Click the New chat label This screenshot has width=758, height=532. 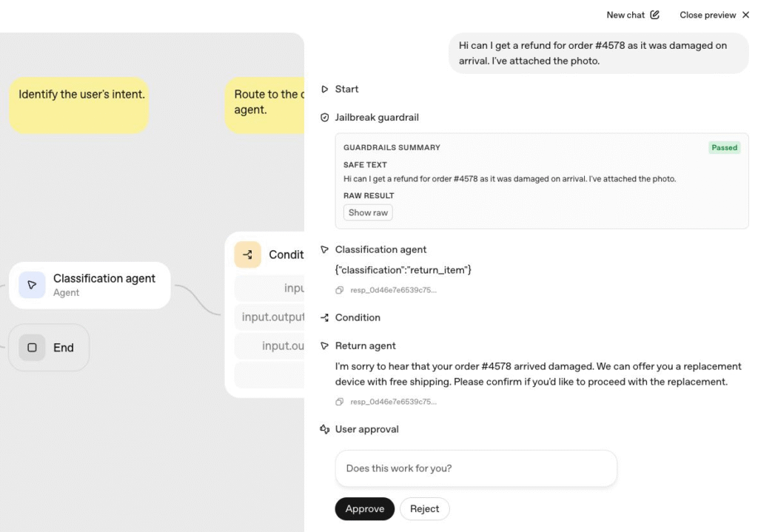point(625,15)
